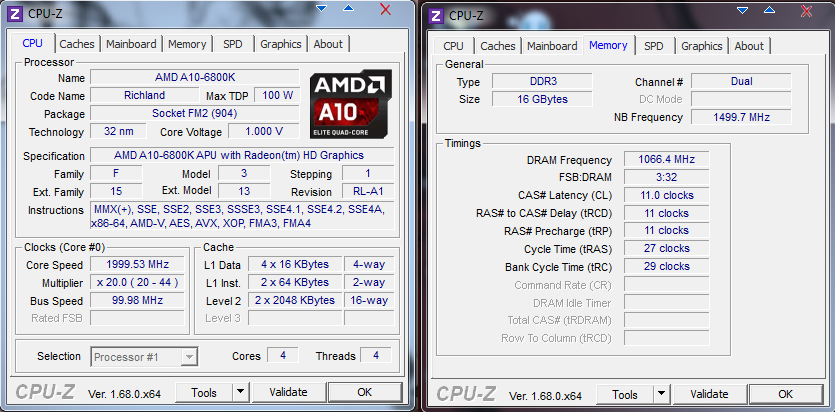Expand the Processor #1 selection dropdown
The height and width of the screenshot is (412, 835).
point(189,357)
